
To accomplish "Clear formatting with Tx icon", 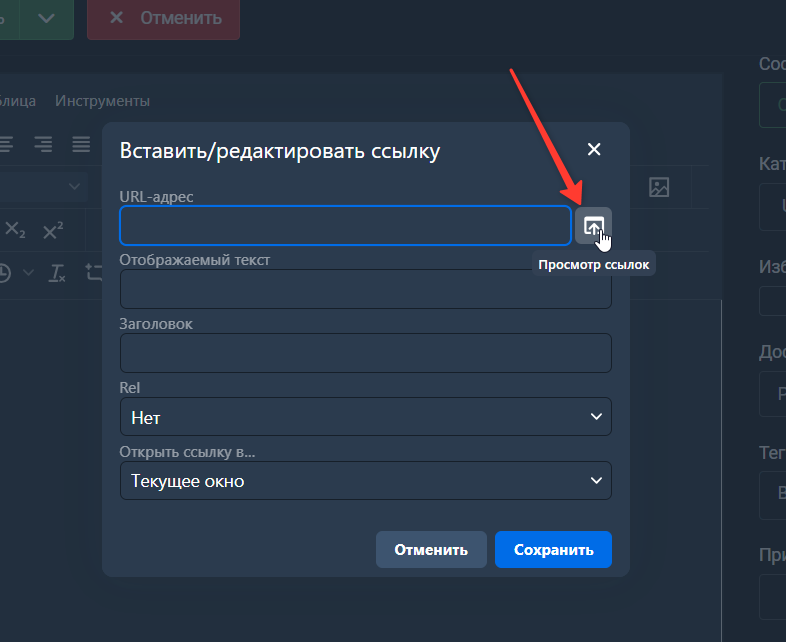I will [57, 274].
